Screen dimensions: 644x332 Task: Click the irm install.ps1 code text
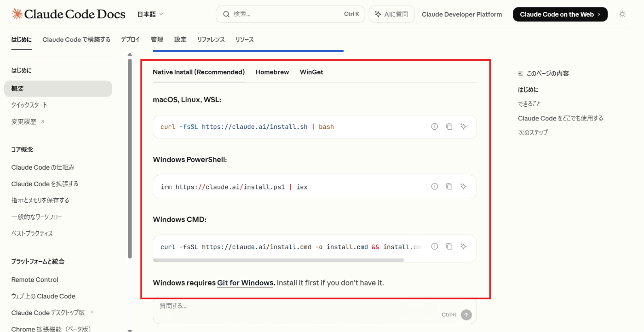click(234, 187)
